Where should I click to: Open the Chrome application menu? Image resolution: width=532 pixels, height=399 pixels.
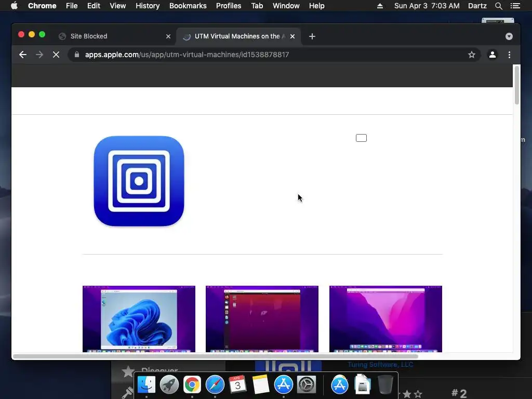point(42,6)
